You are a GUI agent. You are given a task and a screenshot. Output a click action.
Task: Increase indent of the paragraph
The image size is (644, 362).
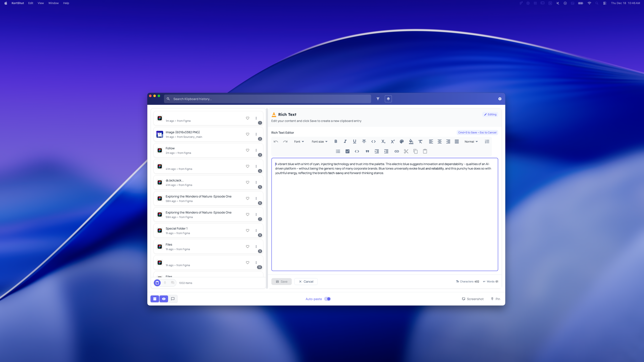point(377,151)
